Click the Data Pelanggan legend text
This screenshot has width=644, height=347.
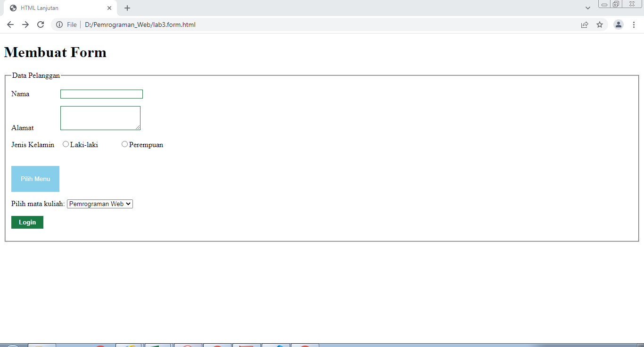pos(36,75)
